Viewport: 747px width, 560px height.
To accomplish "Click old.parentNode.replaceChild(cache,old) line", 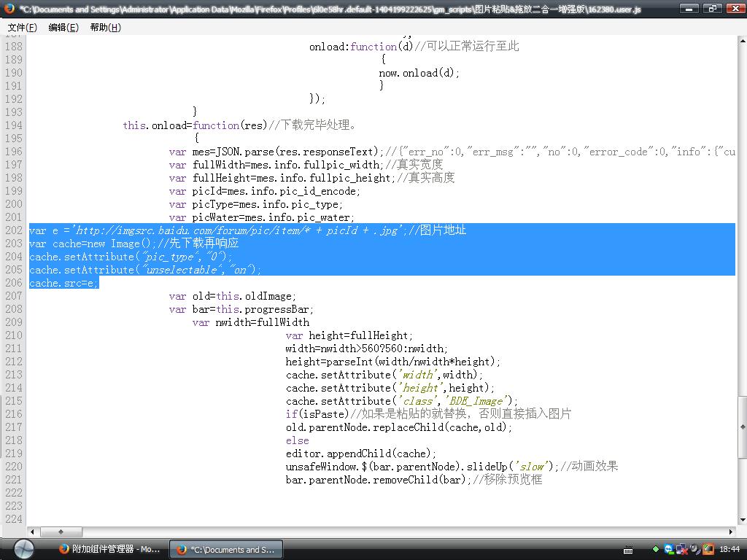I will (399, 427).
